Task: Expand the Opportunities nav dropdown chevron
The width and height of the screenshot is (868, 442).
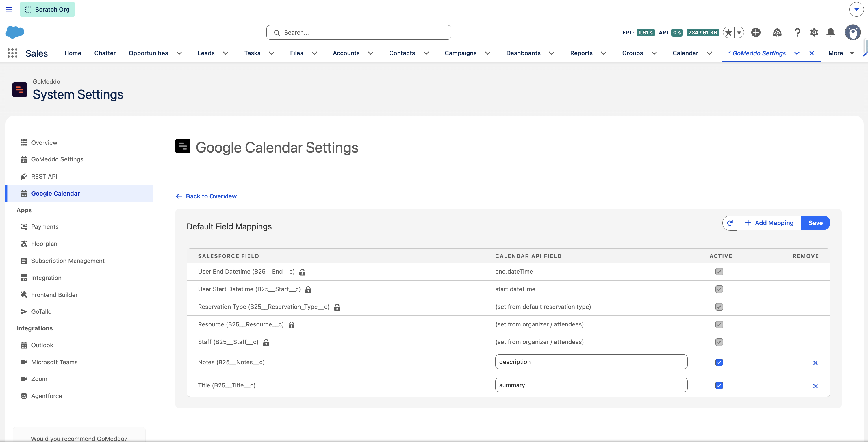Action: (x=179, y=53)
